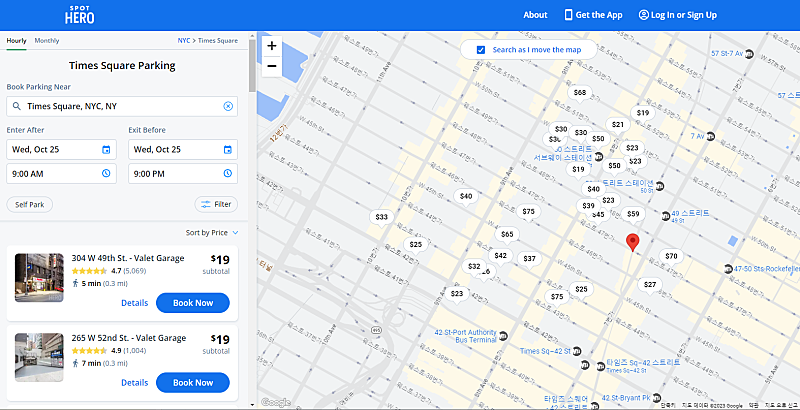Click the SpotHero logo
Image resolution: width=800 pixels, height=410 pixels.
(x=80, y=15)
